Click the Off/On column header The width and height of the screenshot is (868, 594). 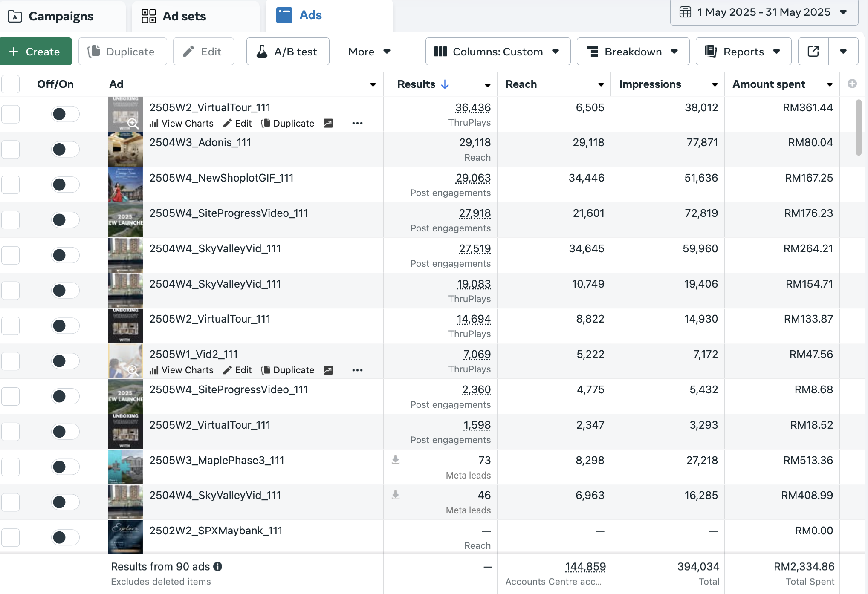click(x=55, y=84)
